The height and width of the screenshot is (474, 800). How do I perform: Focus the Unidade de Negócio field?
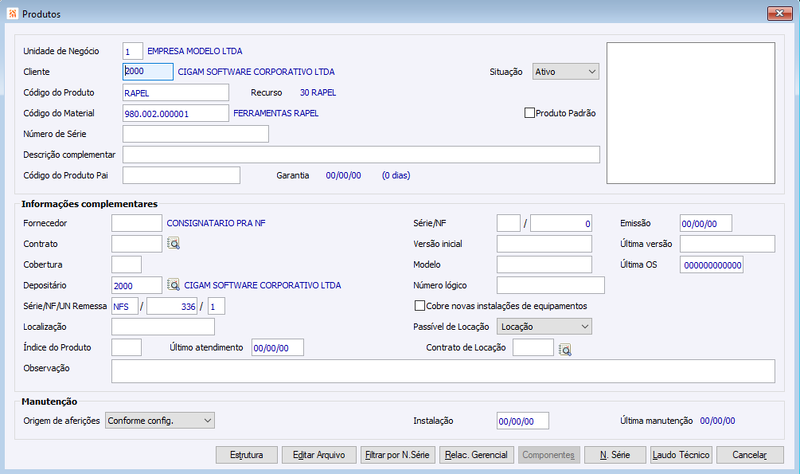[133, 51]
